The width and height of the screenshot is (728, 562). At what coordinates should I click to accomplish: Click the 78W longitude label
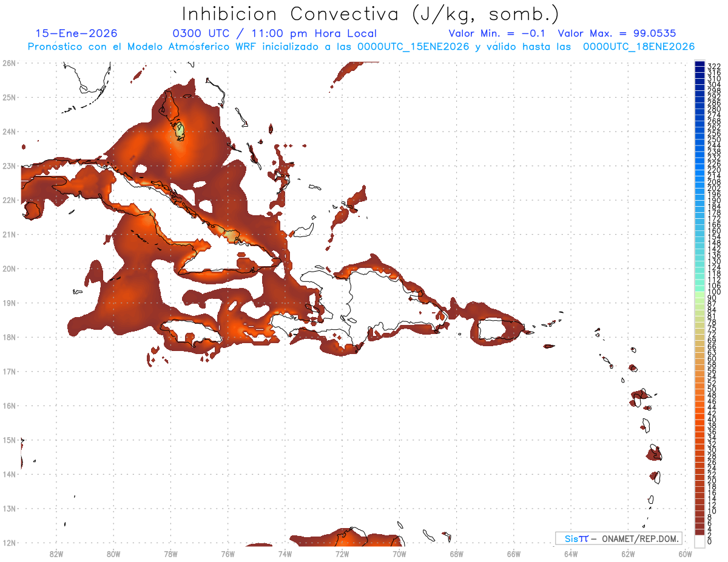170,554
